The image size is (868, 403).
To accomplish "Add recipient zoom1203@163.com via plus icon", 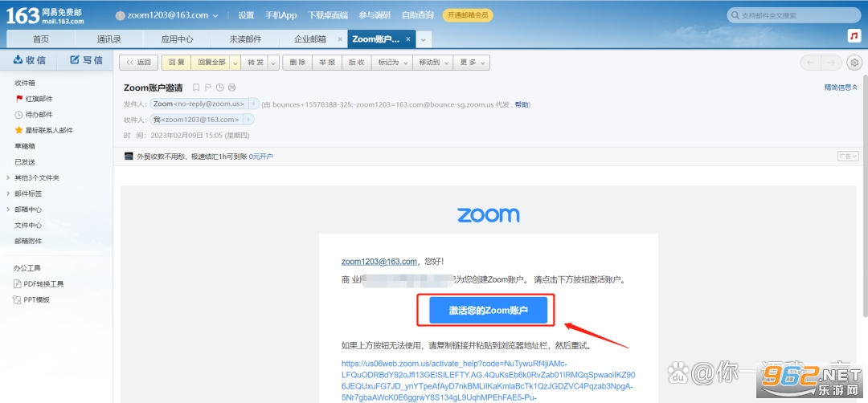I will [x=248, y=120].
